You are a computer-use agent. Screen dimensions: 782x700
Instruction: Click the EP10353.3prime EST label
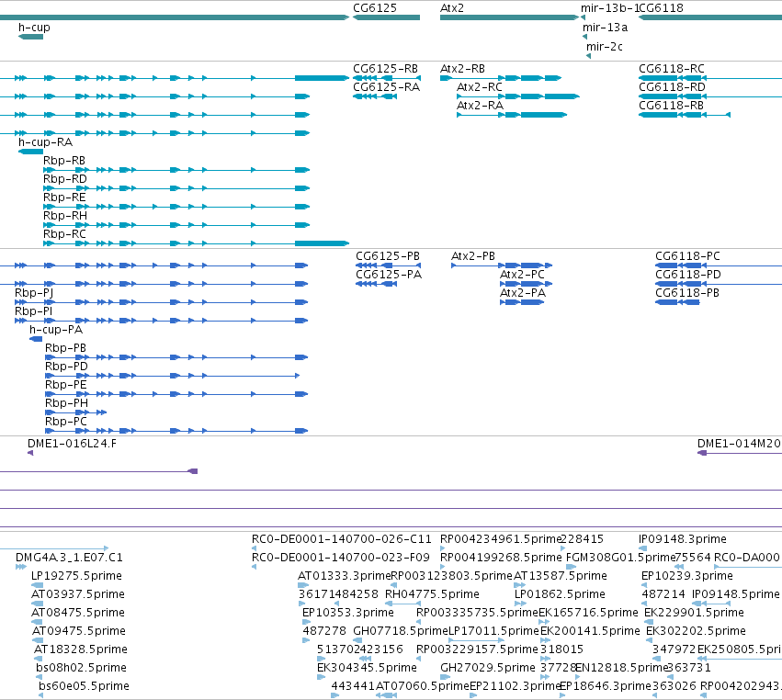pyautogui.click(x=348, y=613)
